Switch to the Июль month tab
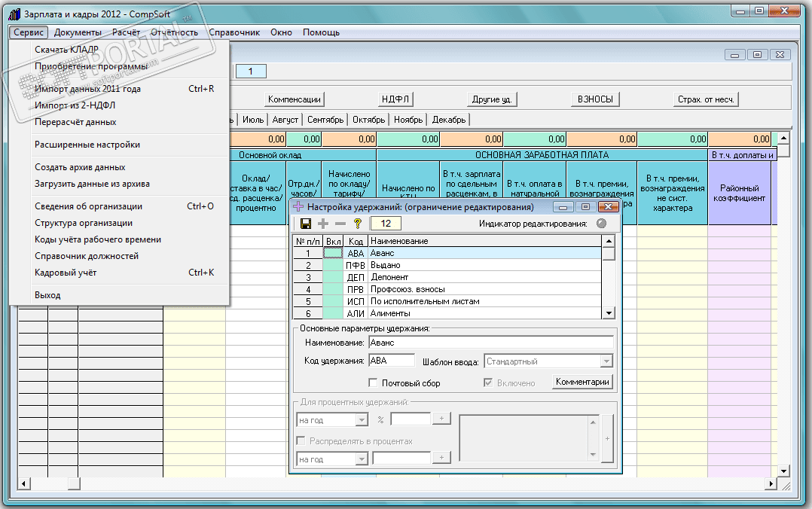Screen dimensions: 812x509 pos(253,120)
